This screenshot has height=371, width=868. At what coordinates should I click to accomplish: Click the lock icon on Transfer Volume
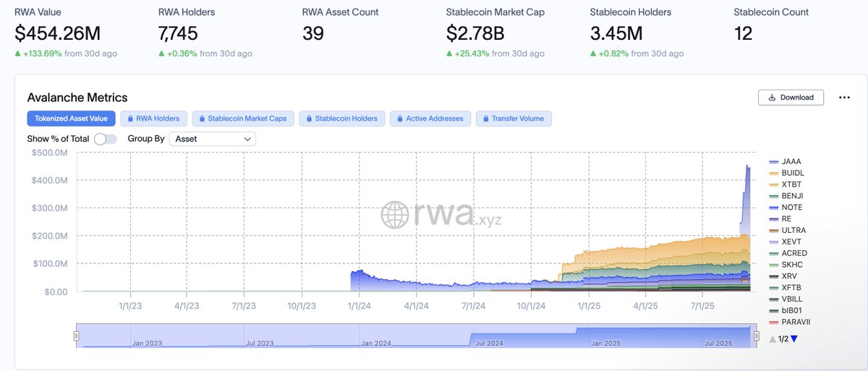click(x=486, y=119)
